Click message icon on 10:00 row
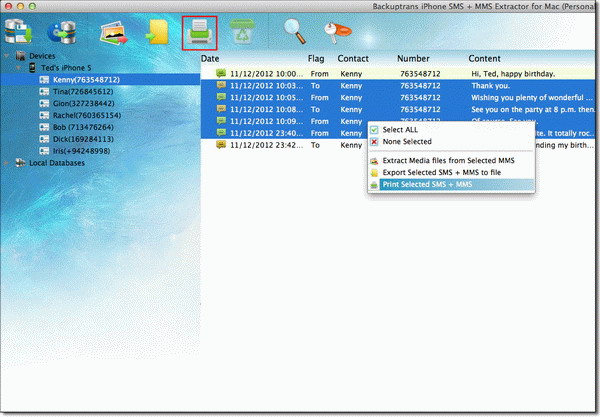600x417 pixels. click(221, 73)
